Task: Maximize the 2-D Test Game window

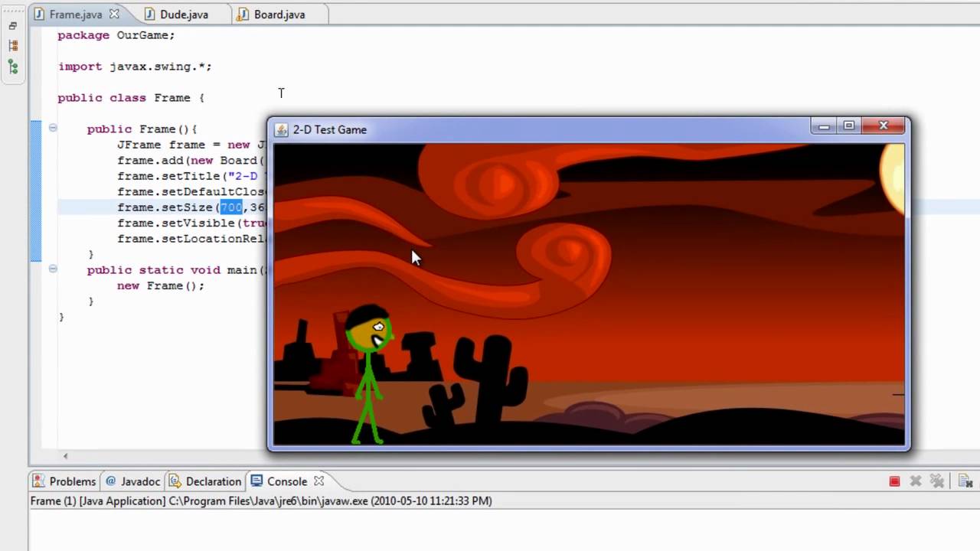Action: (x=848, y=126)
